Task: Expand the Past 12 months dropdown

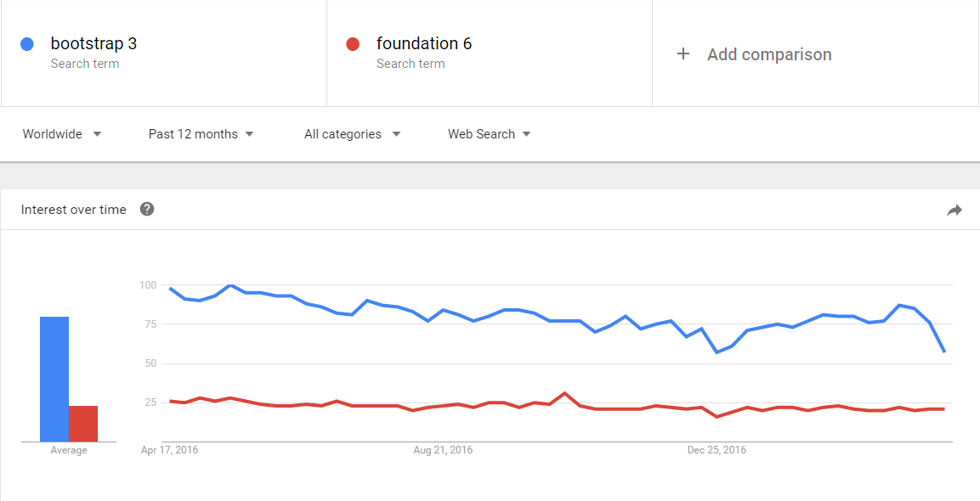Action: (201, 134)
